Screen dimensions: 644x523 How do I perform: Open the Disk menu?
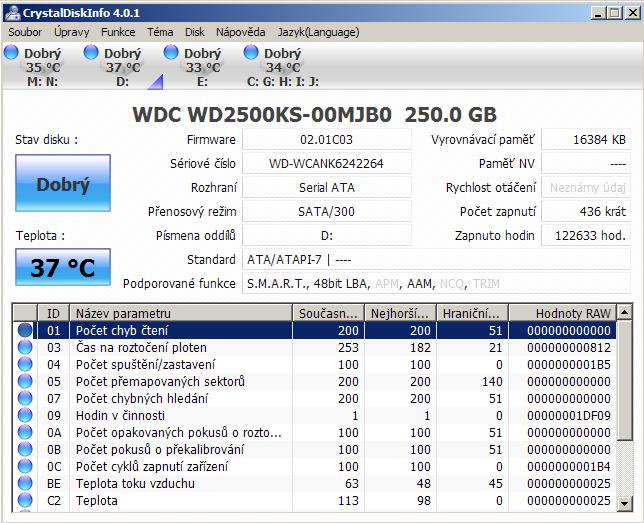click(x=194, y=32)
